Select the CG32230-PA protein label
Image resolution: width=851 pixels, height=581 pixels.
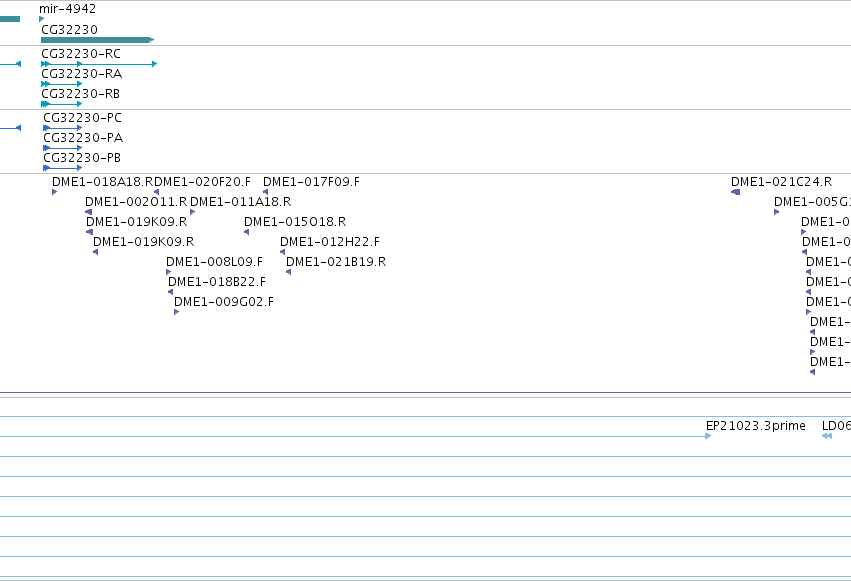click(x=83, y=138)
